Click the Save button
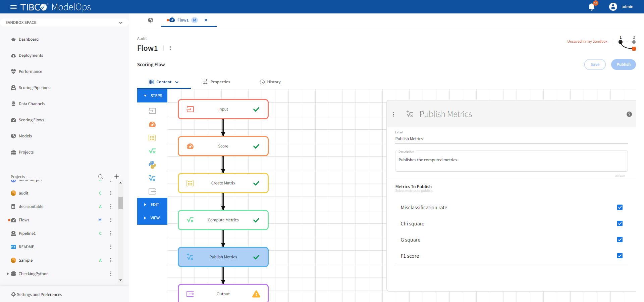 [x=595, y=64]
